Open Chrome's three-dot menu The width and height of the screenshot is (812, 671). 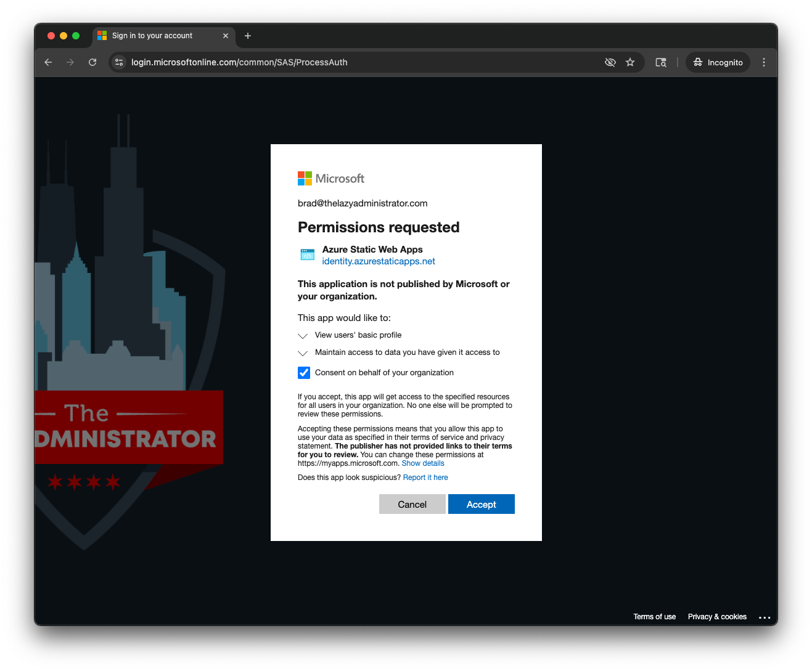point(764,62)
